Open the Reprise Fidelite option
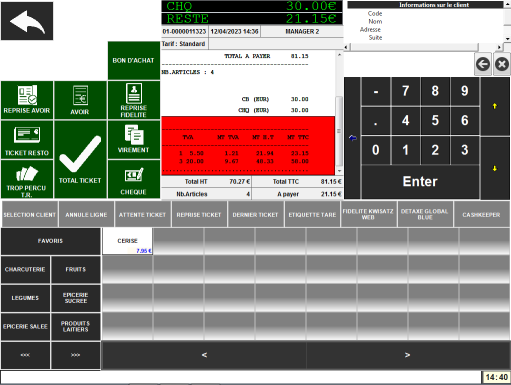Image resolution: width=511 pixels, height=385 pixels. (x=134, y=100)
